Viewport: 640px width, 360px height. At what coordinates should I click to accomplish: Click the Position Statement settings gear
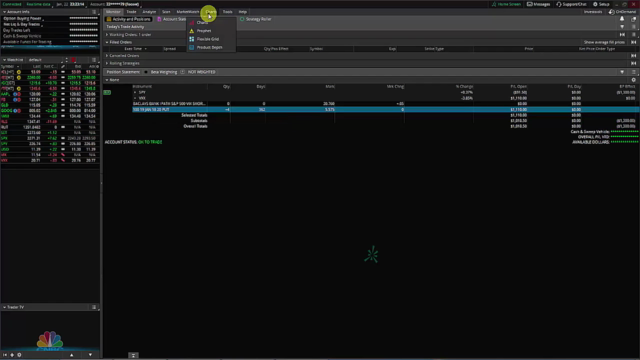(633, 80)
